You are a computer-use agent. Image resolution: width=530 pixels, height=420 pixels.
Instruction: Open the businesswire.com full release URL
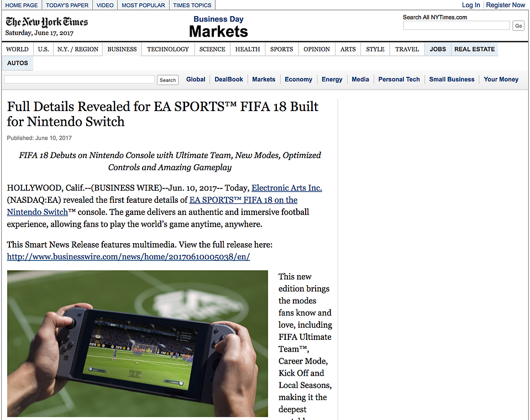coord(128,257)
